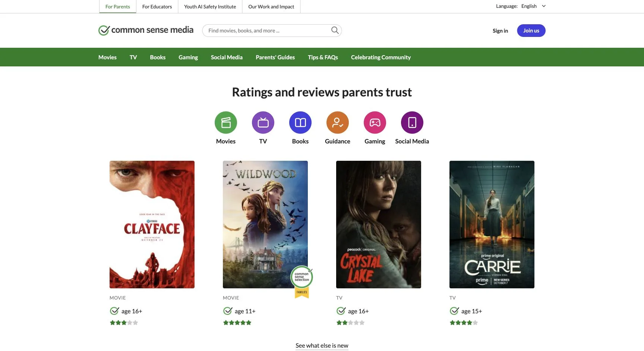
Task: Open Books in the green navigation bar
Action: pyautogui.click(x=158, y=57)
